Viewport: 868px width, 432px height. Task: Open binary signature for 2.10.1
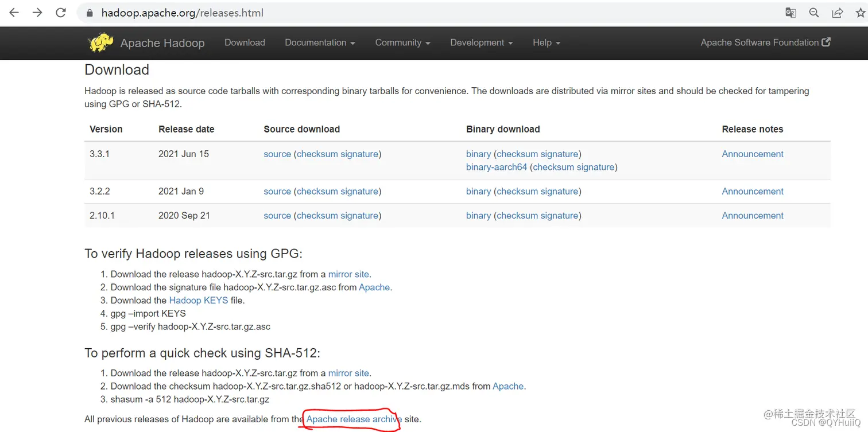click(x=559, y=215)
